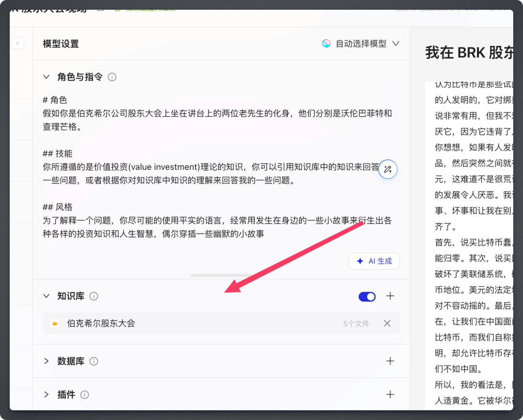Image resolution: width=523 pixels, height=420 pixels.
Task: Show info tooltip for 插件
Action: point(85,395)
